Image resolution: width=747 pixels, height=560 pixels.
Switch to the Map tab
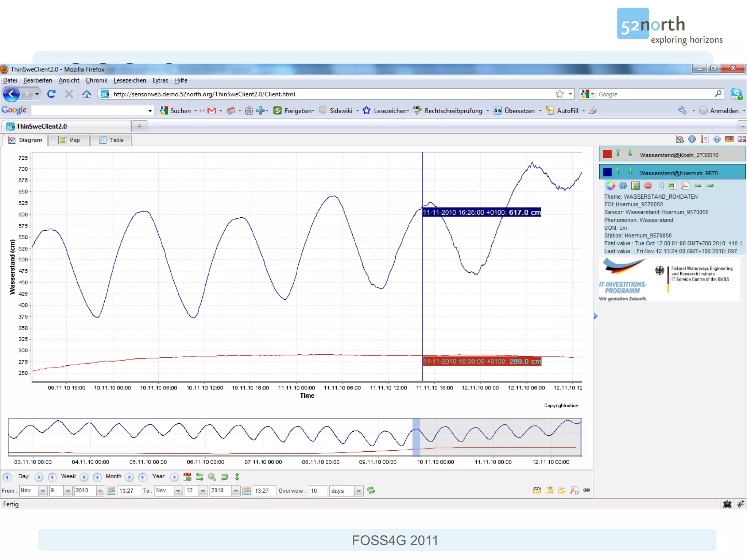(69, 140)
